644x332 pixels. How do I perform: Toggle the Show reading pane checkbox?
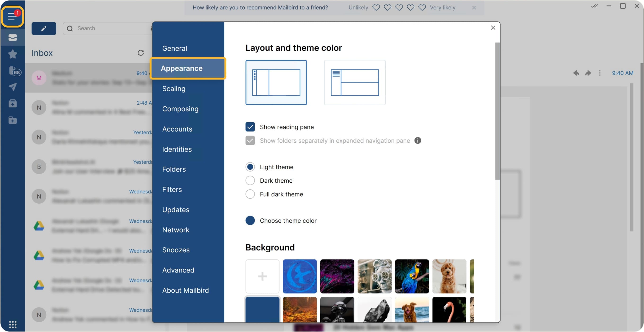[x=250, y=127]
